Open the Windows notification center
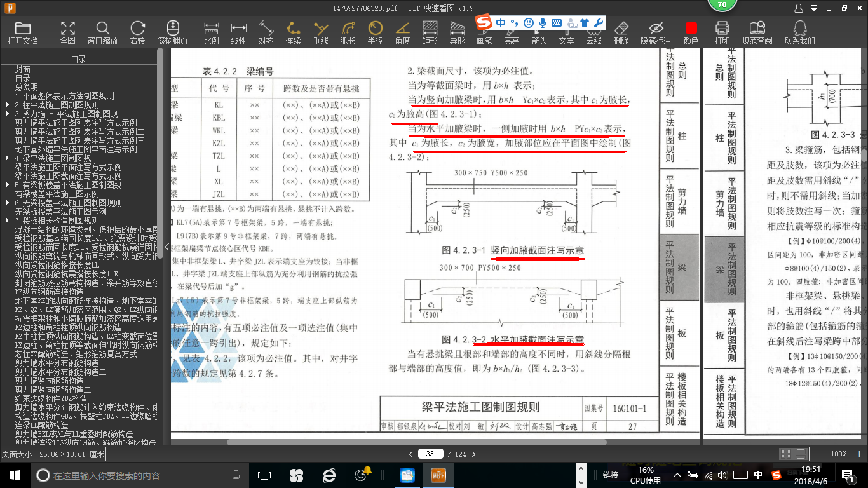868x488 pixels. coord(848,475)
